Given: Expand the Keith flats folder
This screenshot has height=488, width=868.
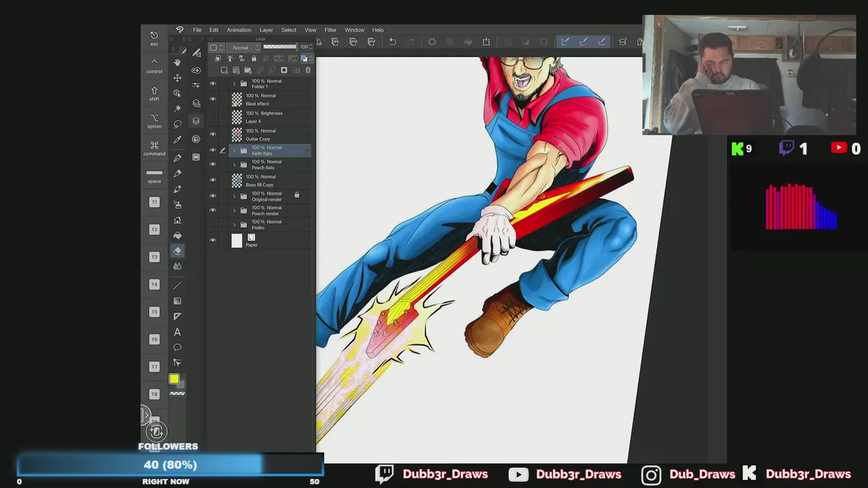Looking at the screenshot, I should click(235, 150).
